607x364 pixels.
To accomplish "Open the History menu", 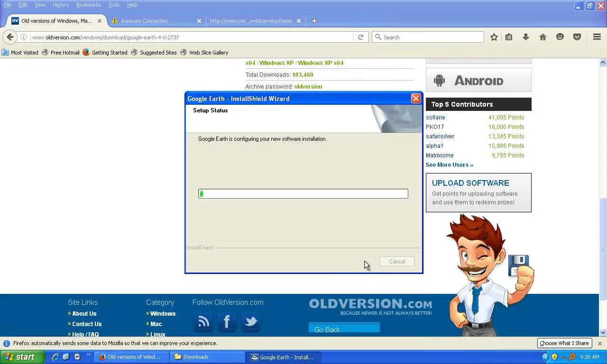I will pyautogui.click(x=61, y=5).
